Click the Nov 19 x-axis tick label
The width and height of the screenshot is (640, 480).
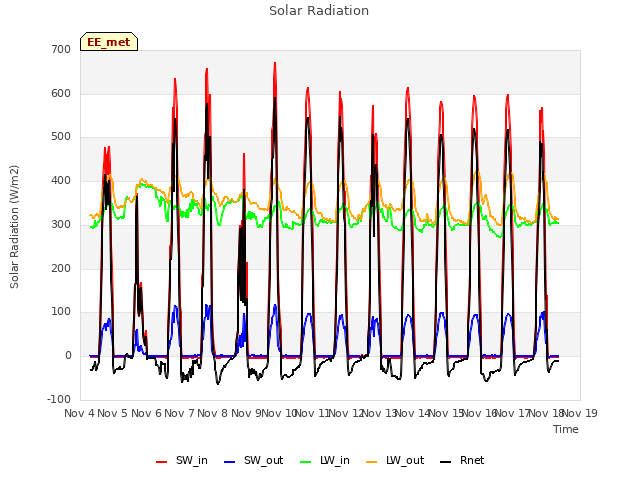[x=580, y=413]
